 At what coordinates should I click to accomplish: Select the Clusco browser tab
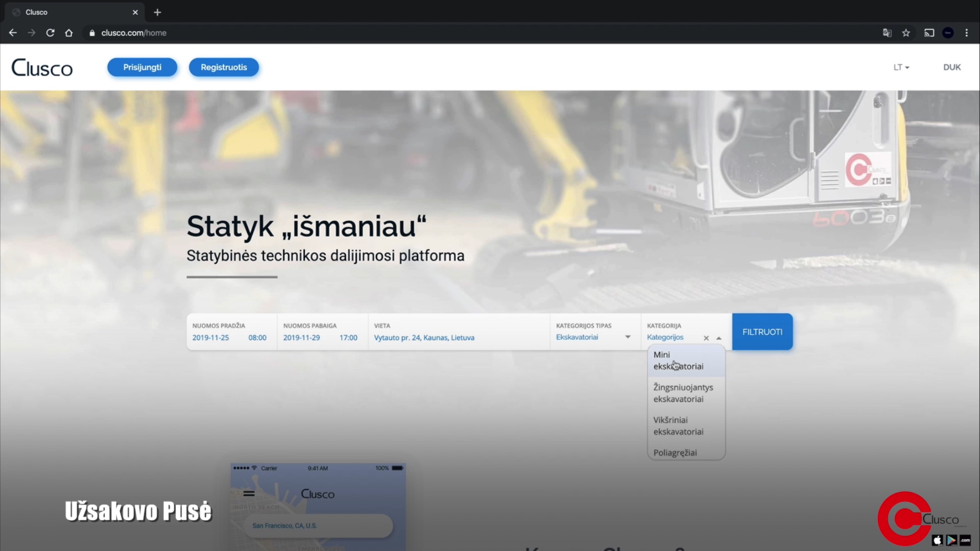point(75,12)
